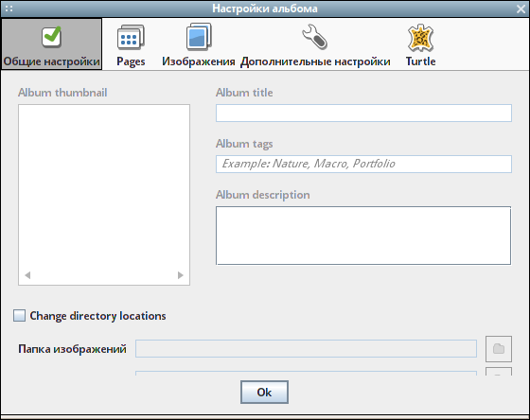The width and height of the screenshot is (530, 420).
Task: Focus the Album title text field
Action: (x=363, y=113)
